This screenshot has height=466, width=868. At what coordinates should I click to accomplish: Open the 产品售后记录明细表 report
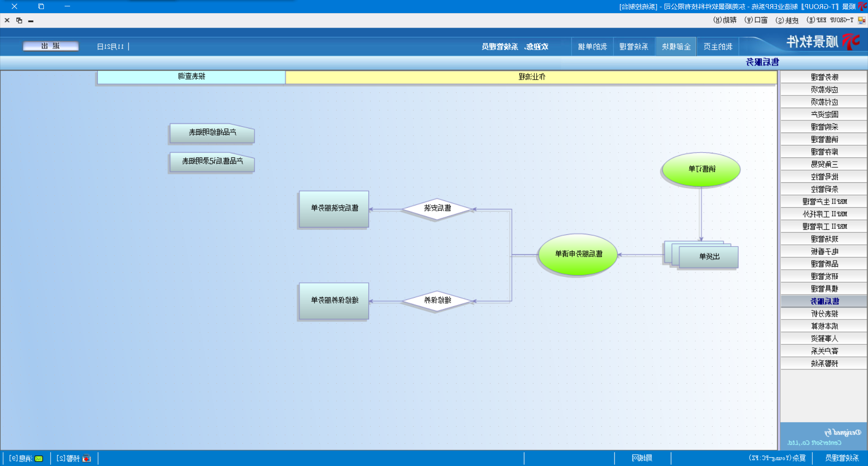[x=212, y=162]
